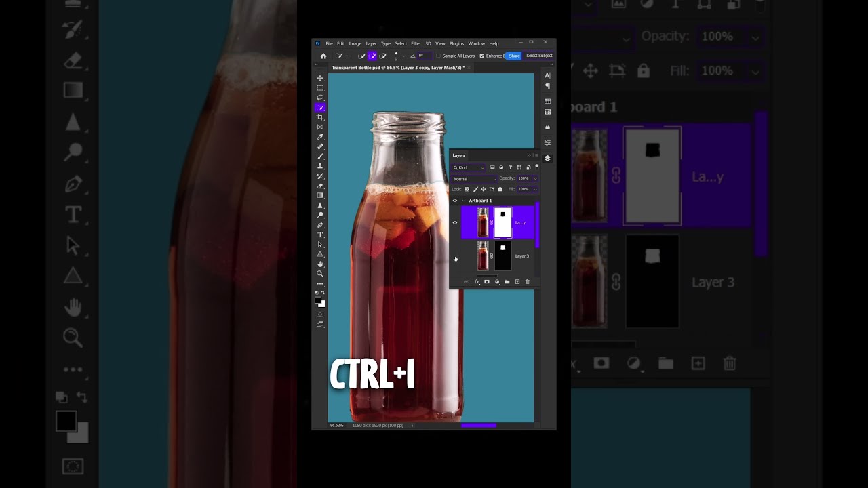This screenshot has width=868, height=488.
Task: Select the Brush tool
Action: tap(320, 157)
